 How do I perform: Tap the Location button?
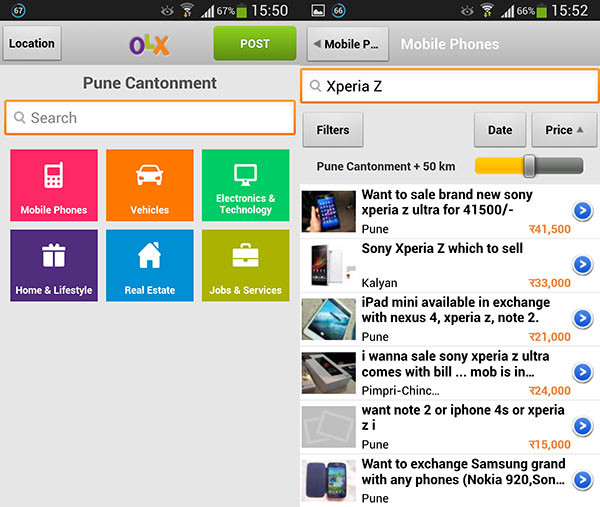pyautogui.click(x=32, y=43)
